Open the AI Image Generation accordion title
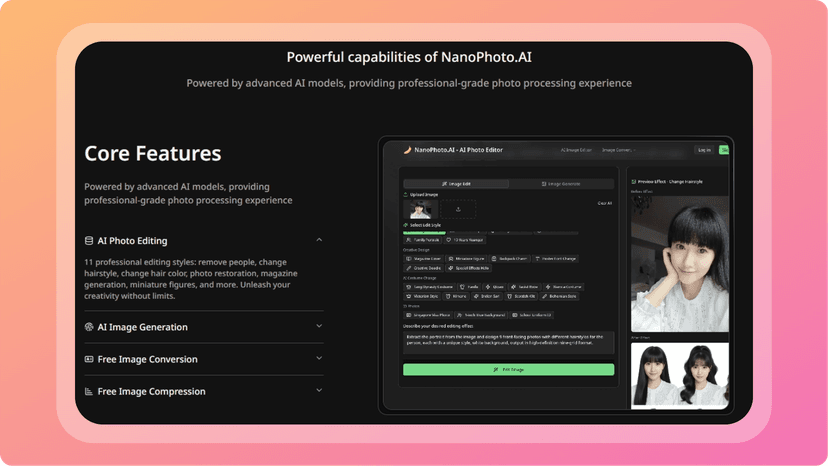The width and height of the screenshot is (828, 466). point(143,327)
